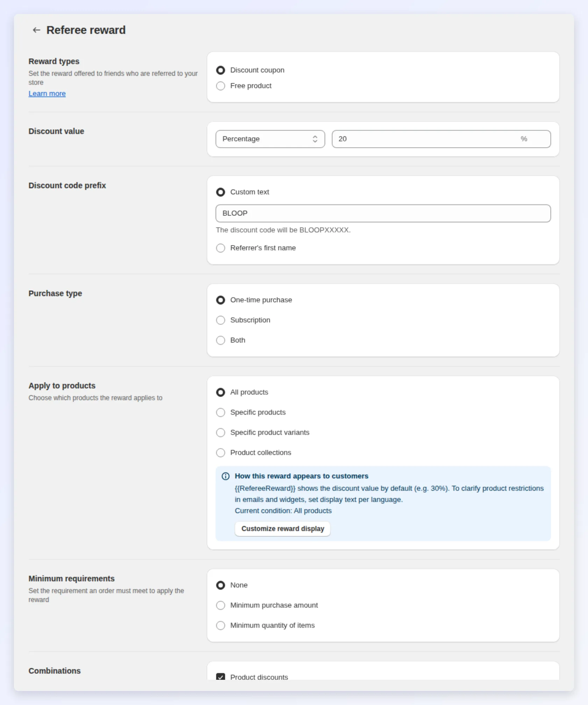
Task: Apply reward to All products
Action: pyautogui.click(x=220, y=392)
